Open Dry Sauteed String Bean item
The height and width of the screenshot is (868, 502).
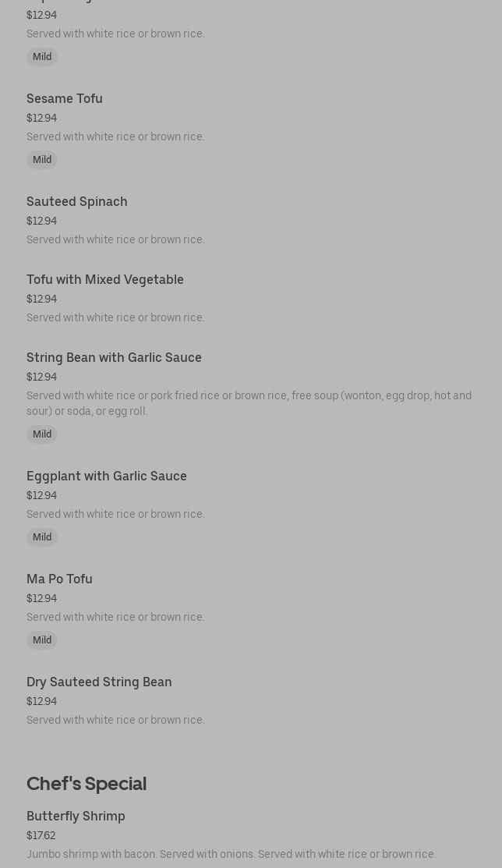pyautogui.click(x=99, y=682)
